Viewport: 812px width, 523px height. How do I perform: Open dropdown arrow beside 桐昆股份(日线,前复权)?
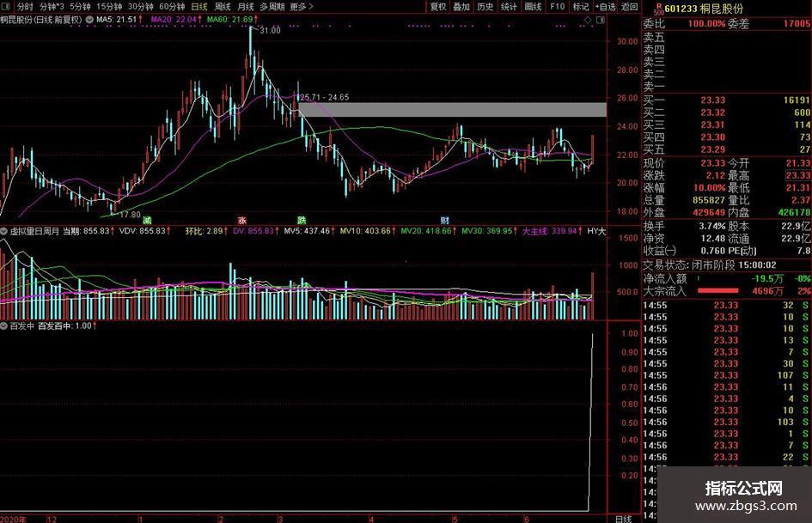(89, 20)
